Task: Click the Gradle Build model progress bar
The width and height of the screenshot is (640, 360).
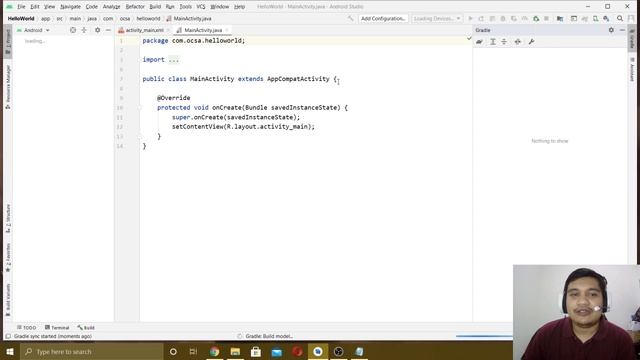Action: pyautogui.click(x=484, y=336)
